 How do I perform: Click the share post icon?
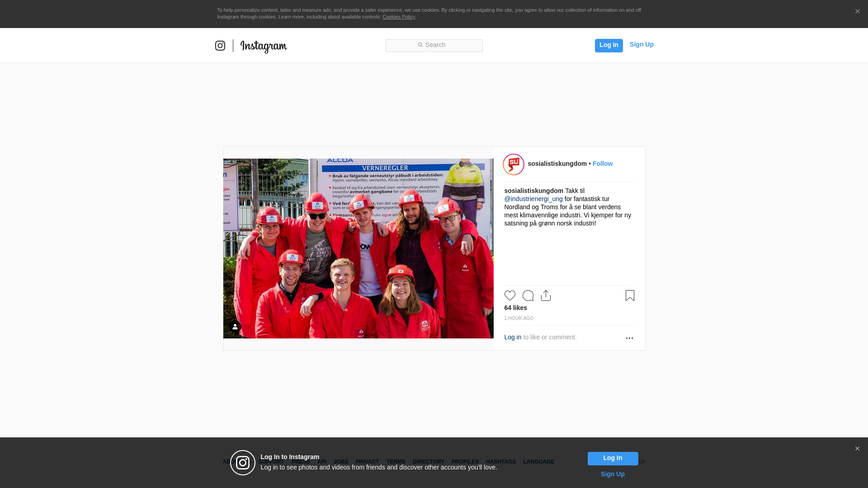coord(546,296)
